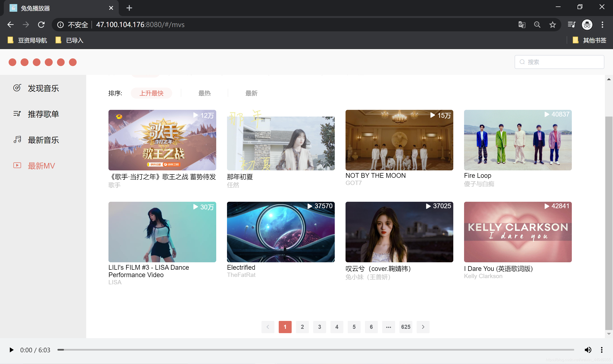Open the LISA Dance Performance thumbnail

point(162,232)
